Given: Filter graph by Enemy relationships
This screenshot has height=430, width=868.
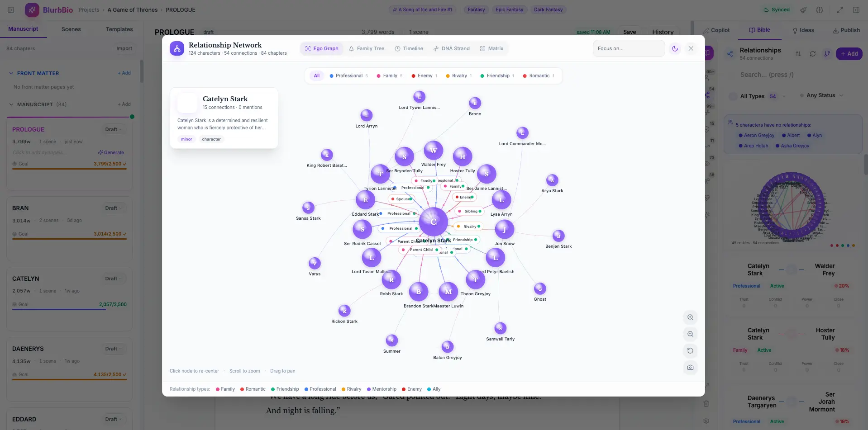Looking at the screenshot, I should [x=424, y=76].
